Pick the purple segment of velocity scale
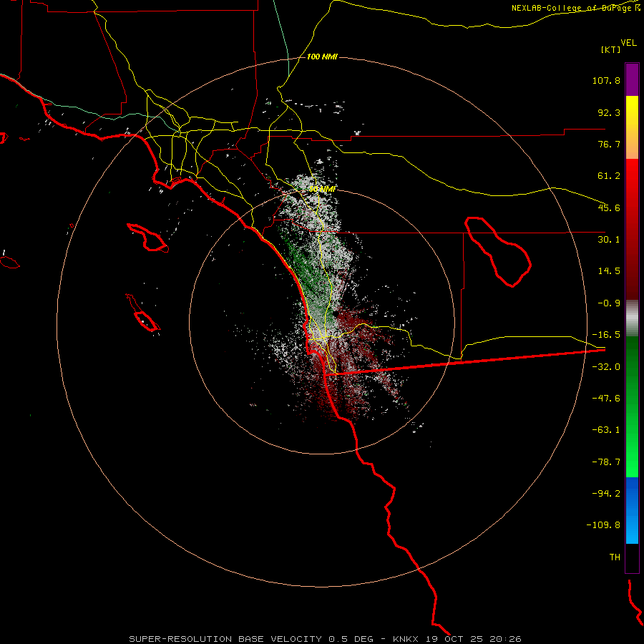Image resolution: width=644 pixels, height=644 pixels. (632, 79)
